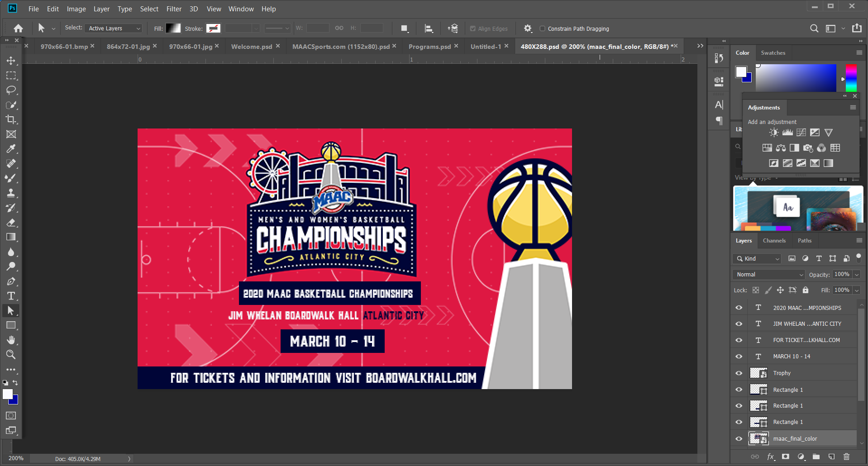
Task: Add a Hue/Saturation adjustment
Action: [767, 148]
